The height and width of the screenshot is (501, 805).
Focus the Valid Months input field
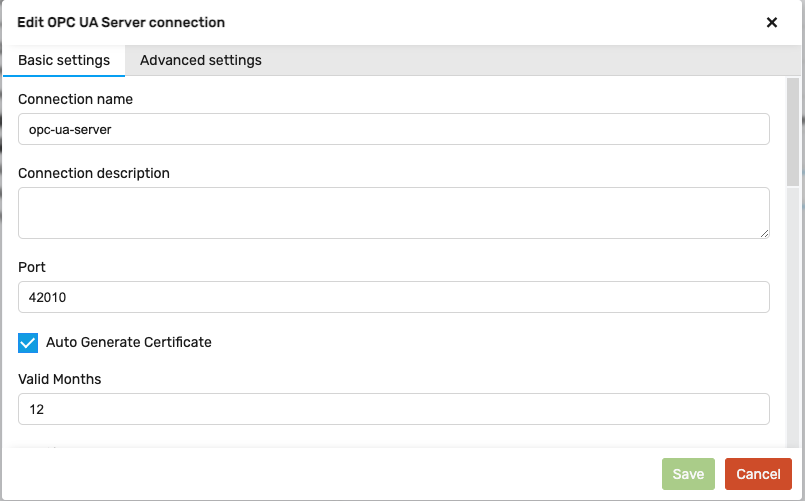[x=394, y=409]
